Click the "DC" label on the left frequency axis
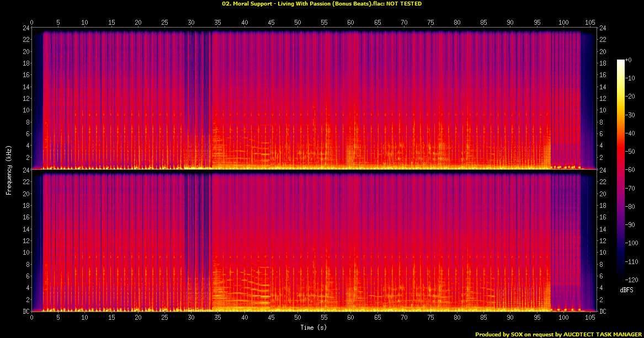The height and width of the screenshot is (338, 644). pyautogui.click(x=25, y=312)
